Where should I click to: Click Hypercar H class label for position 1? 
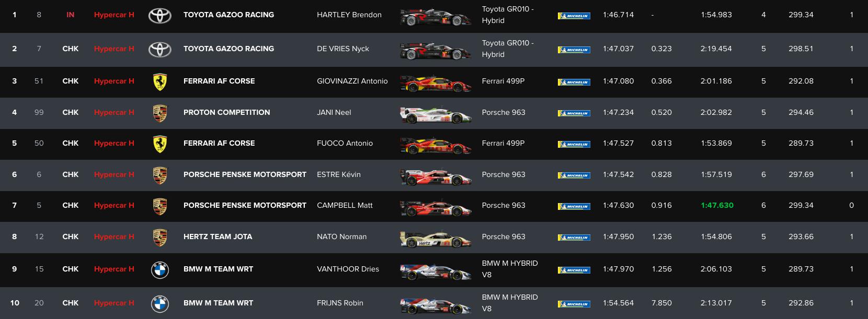114,15
